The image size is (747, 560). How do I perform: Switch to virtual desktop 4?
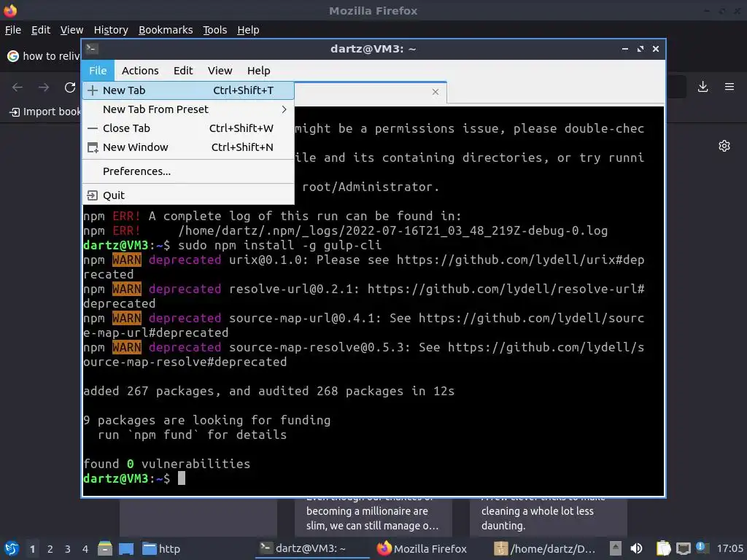point(85,549)
